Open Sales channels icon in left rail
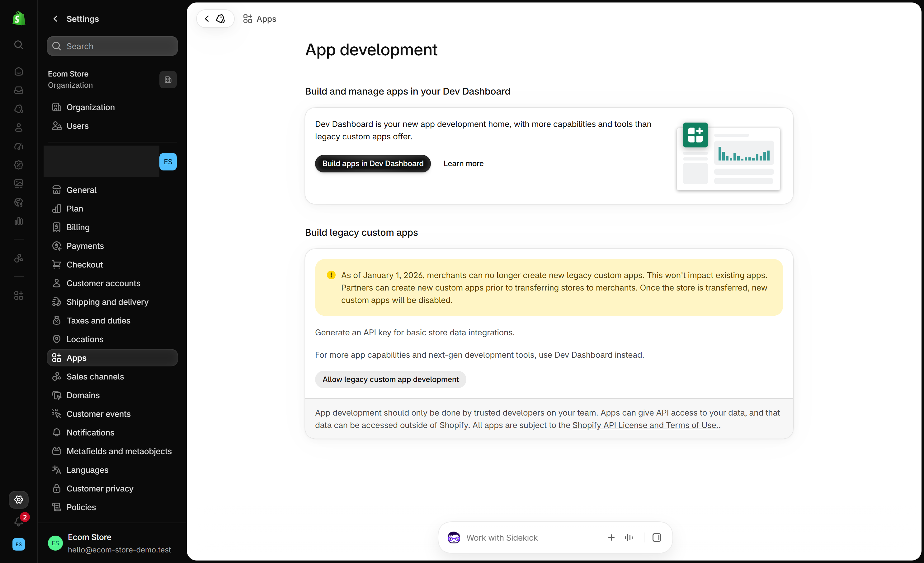The image size is (924, 563). (x=18, y=258)
